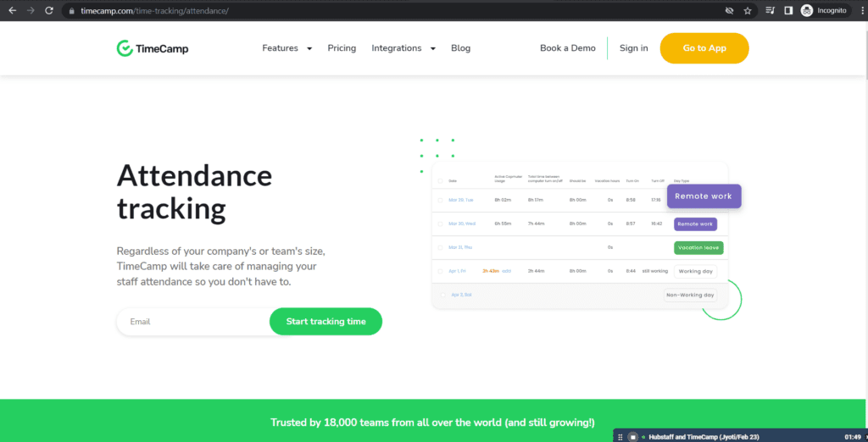This screenshot has height=442, width=868.
Task: Go back using the browser back arrow
Action: coord(12,10)
